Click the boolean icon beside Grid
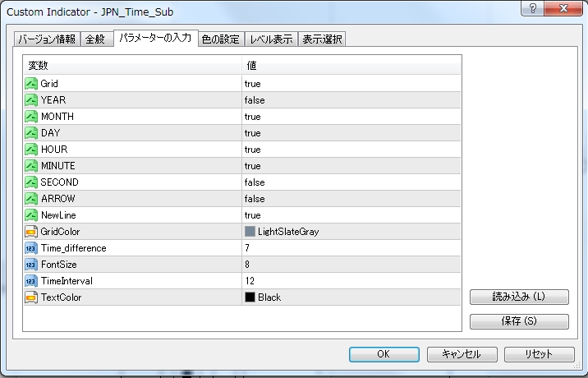 tap(31, 83)
